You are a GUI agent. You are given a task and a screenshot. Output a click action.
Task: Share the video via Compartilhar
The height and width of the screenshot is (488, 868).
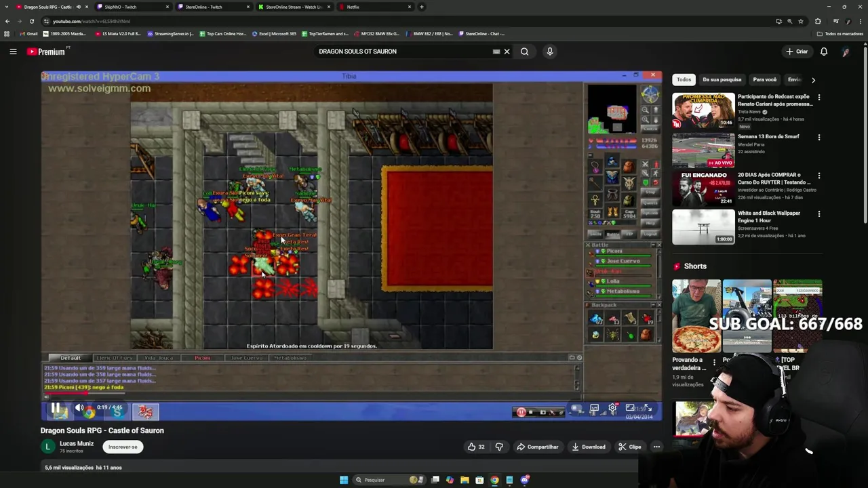click(538, 447)
